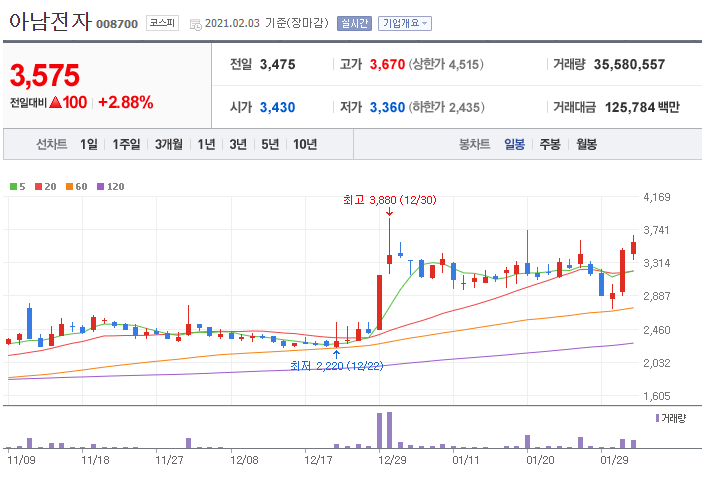The height and width of the screenshot is (487, 702).
Task: Click the 저가 value 3,360
Action: pyautogui.click(x=387, y=107)
